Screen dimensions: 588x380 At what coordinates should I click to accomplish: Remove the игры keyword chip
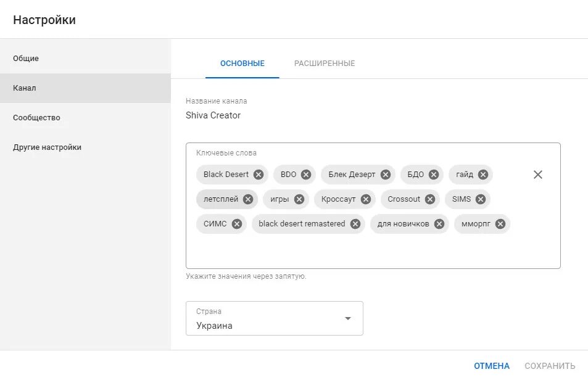[x=299, y=199]
